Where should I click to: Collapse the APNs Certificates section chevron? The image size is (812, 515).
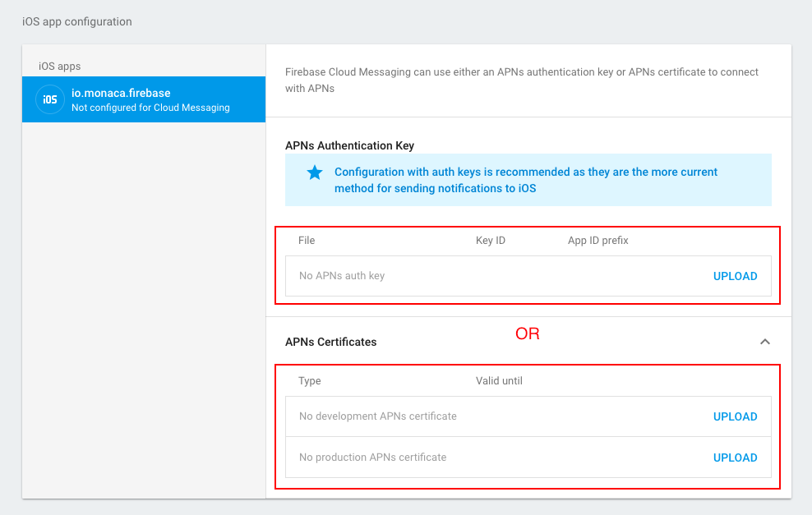click(764, 342)
